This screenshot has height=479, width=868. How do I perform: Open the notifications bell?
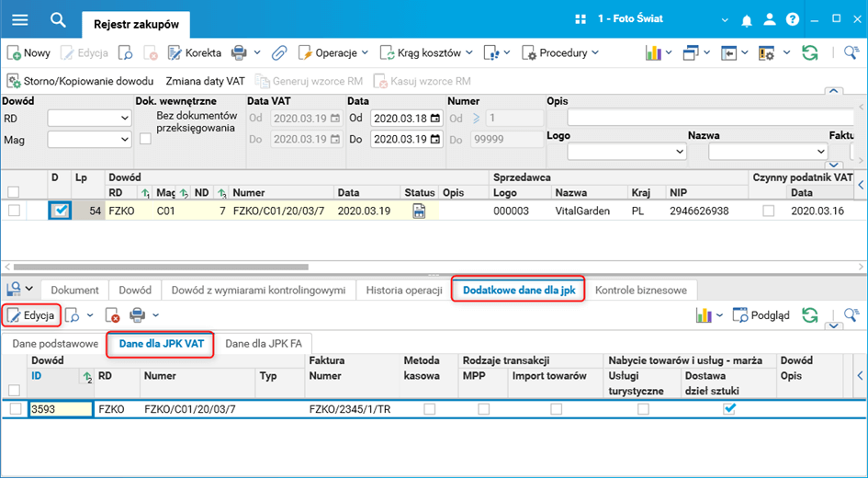click(747, 20)
